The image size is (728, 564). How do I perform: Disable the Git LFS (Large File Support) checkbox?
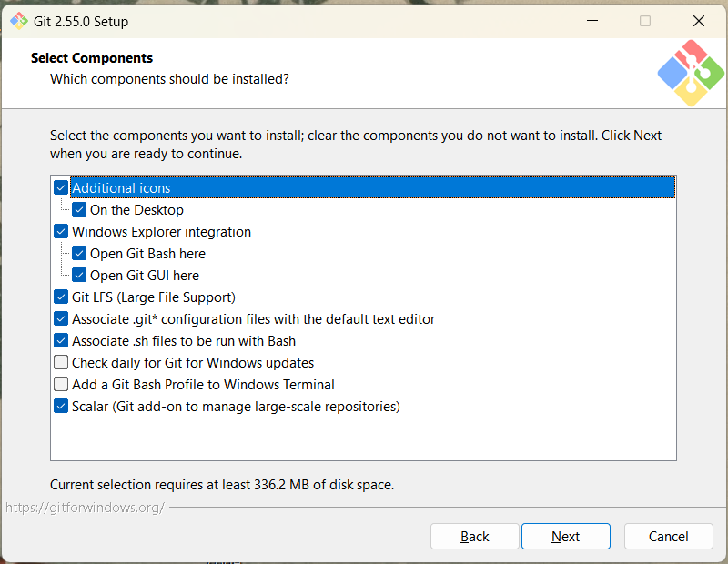point(61,297)
